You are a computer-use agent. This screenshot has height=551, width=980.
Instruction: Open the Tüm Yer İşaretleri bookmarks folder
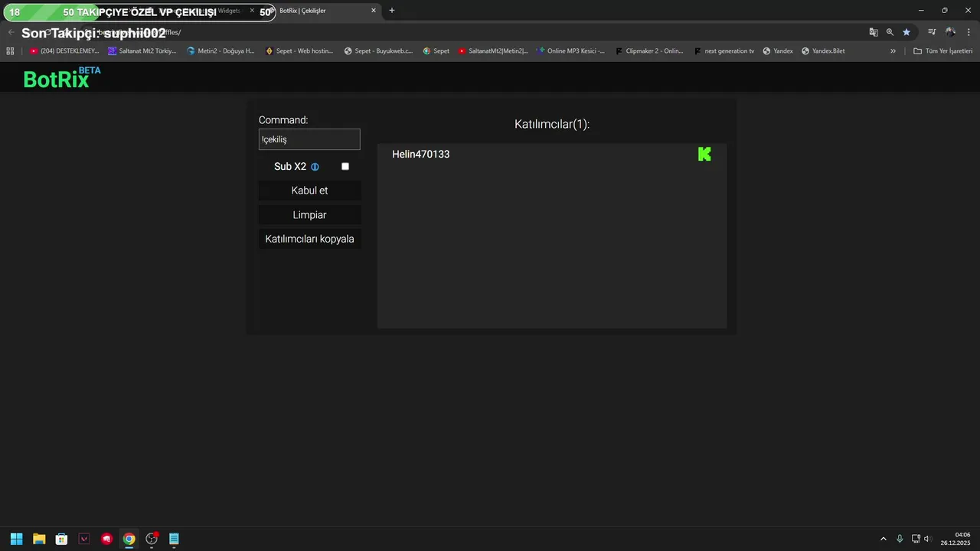[x=943, y=51]
